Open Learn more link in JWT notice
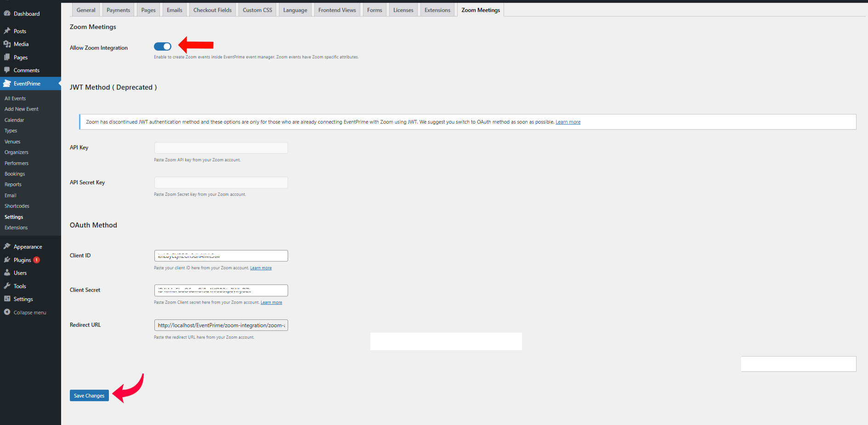Viewport: 868px width, 425px height. click(x=568, y=122)
